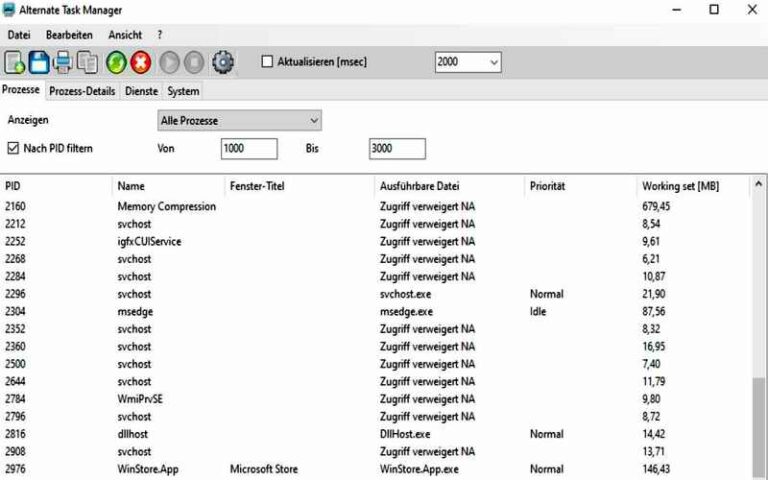The height and width of the screenshot is (480, 768).
Task: Sort by the Priorität column header
Action: point(580,186)
